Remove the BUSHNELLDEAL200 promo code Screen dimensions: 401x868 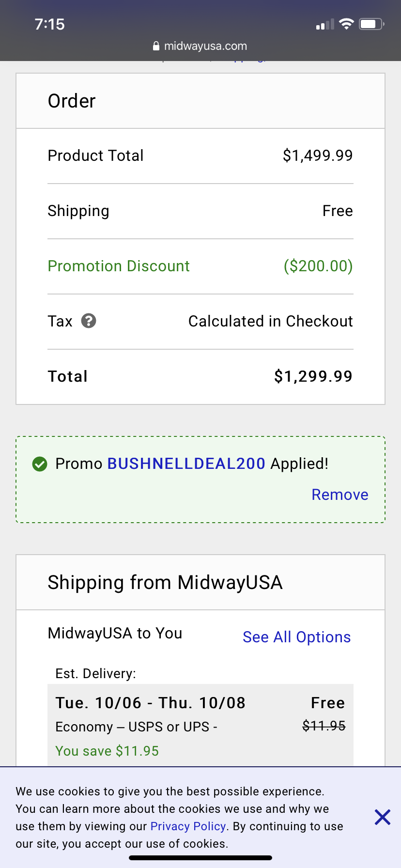[340, 495]
